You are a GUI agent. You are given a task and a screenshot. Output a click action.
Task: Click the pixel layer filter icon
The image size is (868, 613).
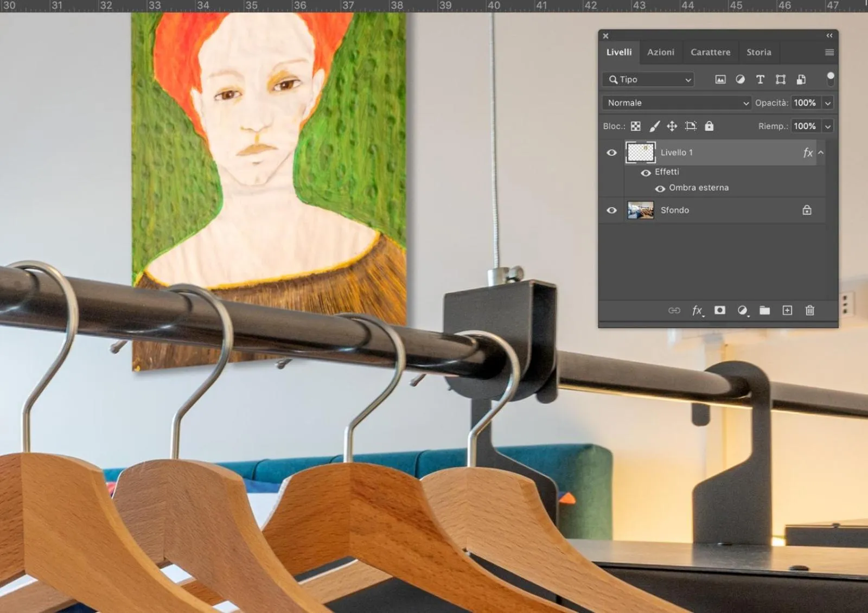[720, 80]
